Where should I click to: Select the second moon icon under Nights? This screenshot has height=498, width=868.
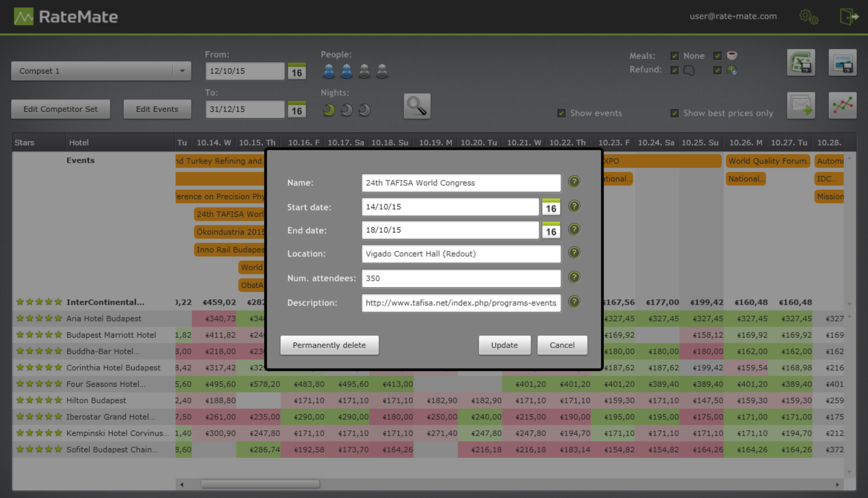pos(346,109)
